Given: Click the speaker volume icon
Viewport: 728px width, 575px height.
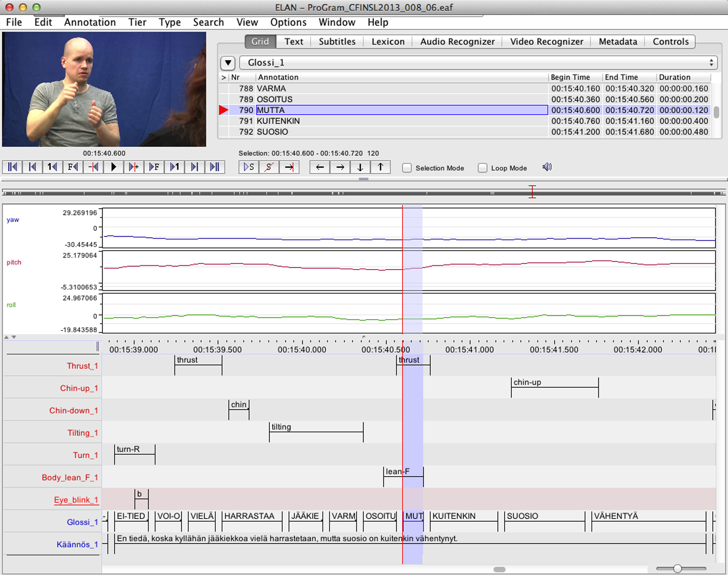Looking at the screenshot, I should (x=547, y=167).
